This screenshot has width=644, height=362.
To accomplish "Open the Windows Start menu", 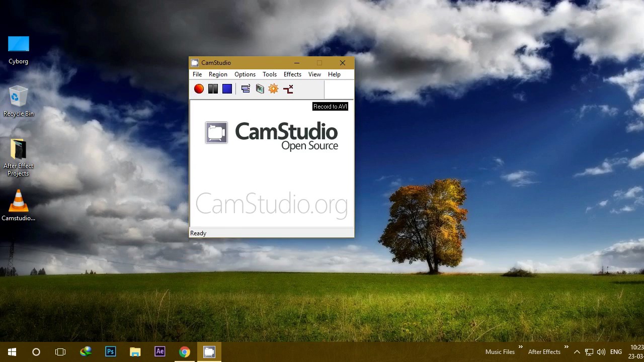I will (12, 352).
